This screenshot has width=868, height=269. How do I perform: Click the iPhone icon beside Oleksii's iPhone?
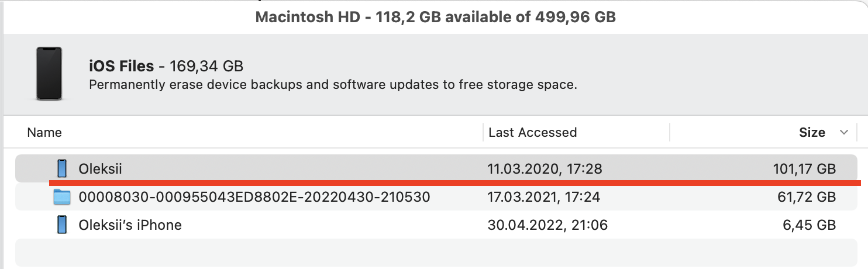61,225
